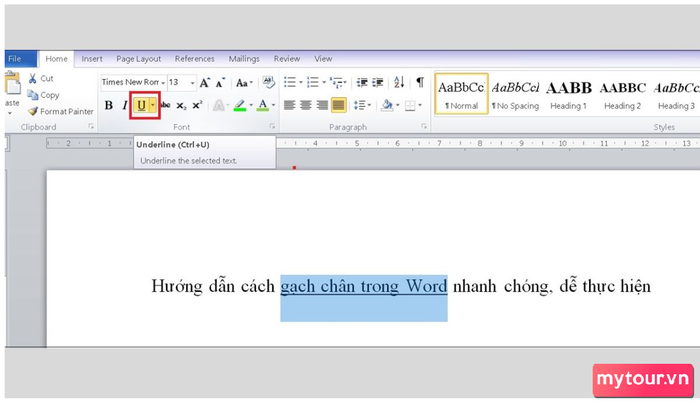The image size is (700, 405).
Task: Click the bullets list icon
Action: click(290, 82)
